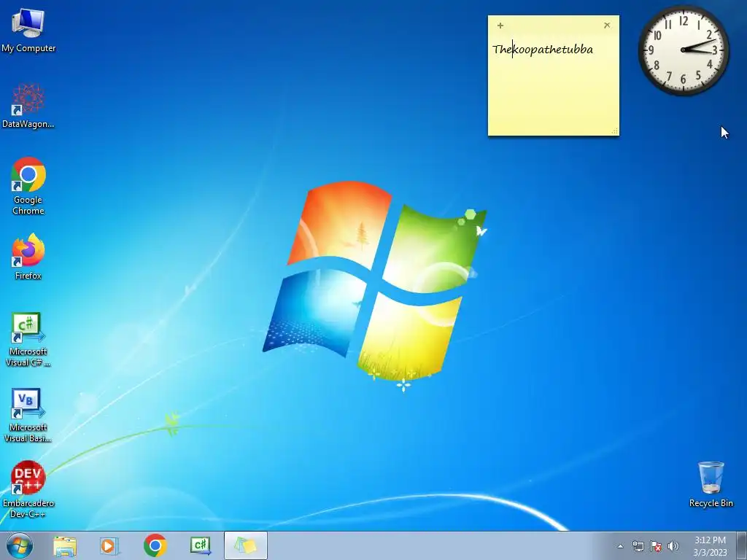Viewport: 747px width, 560px height.
Task: Place cursor in the sticky note text 'Thekoopathetubba'
Action: pyautogui.click(x=543, y=50)
